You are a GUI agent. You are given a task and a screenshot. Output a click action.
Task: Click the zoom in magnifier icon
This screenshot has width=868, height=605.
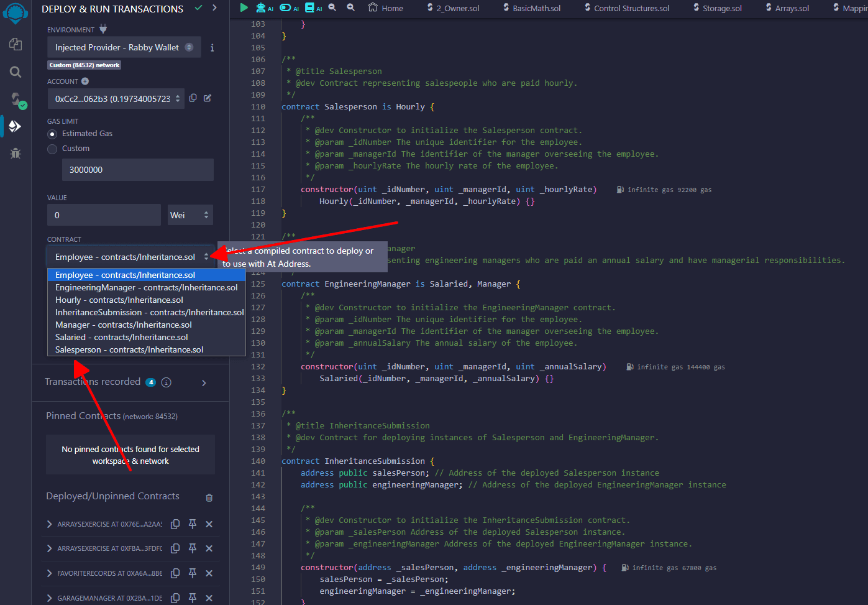point(351,7)
